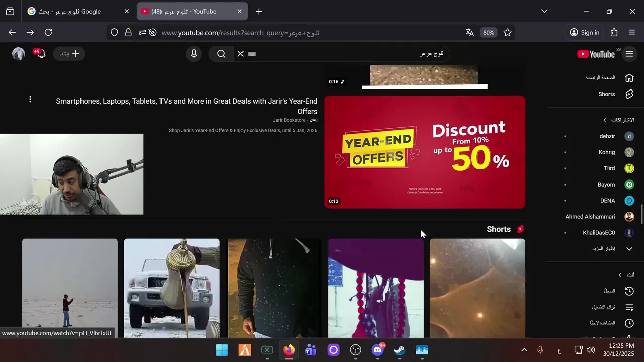Open the Short with coffee pot and truck
Image resolution: width=644 pixels, height=362 pixels.
coord(172,288)
